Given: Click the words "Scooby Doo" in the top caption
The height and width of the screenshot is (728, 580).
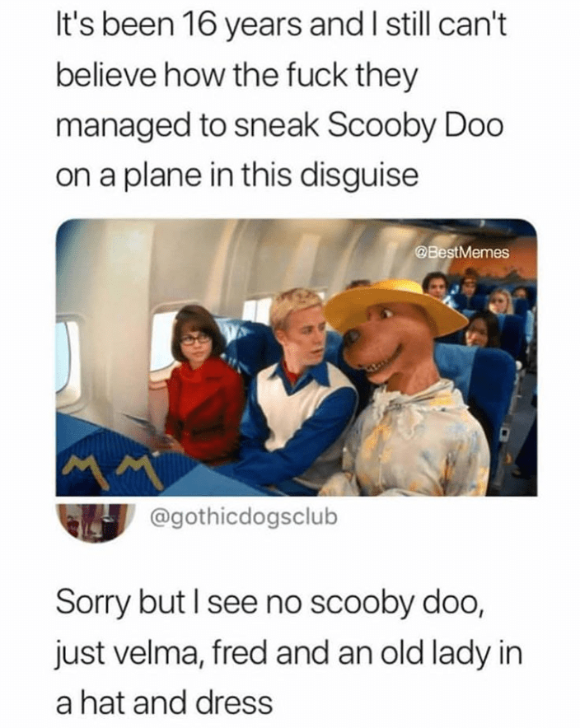Looking at the screenshot, I should [415, 125].
